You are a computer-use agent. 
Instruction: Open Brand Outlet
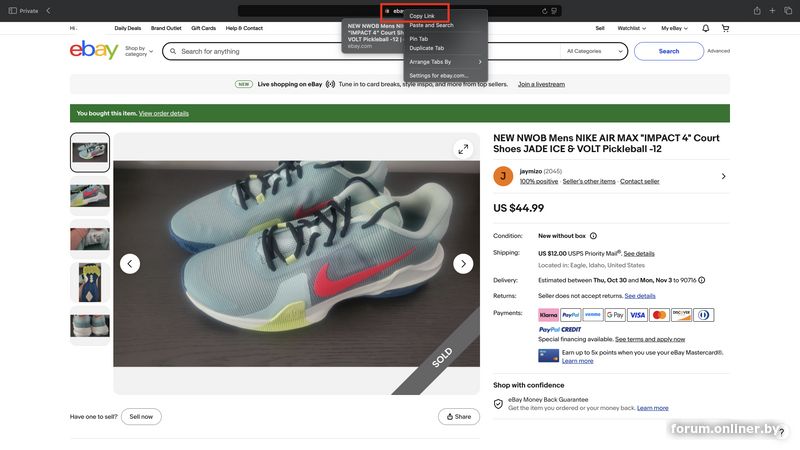tap(166, 29)
